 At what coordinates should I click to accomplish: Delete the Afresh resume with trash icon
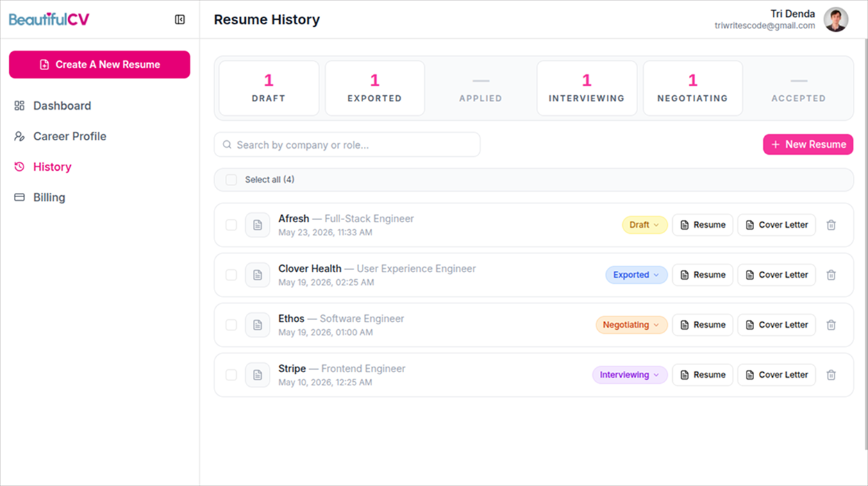[831, 225]
